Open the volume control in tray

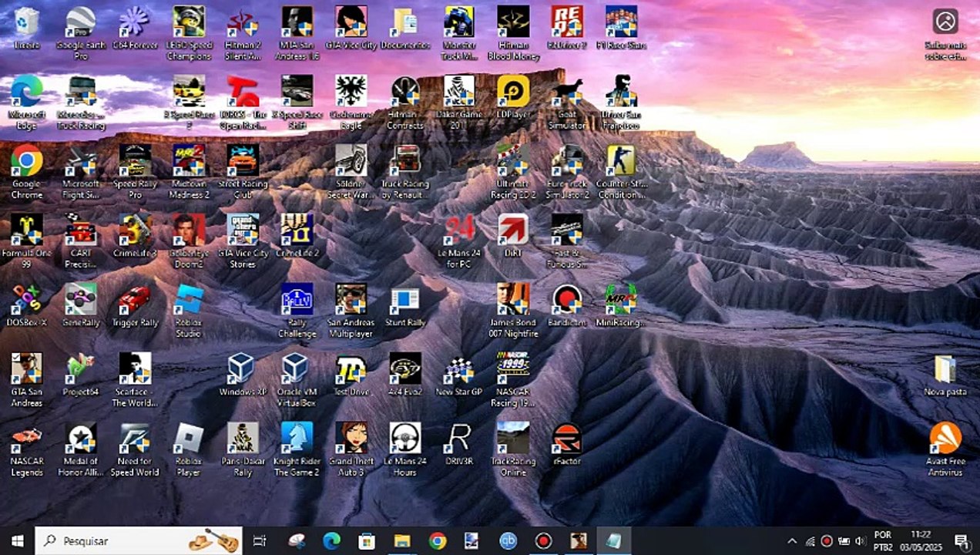tap(860, 541)
